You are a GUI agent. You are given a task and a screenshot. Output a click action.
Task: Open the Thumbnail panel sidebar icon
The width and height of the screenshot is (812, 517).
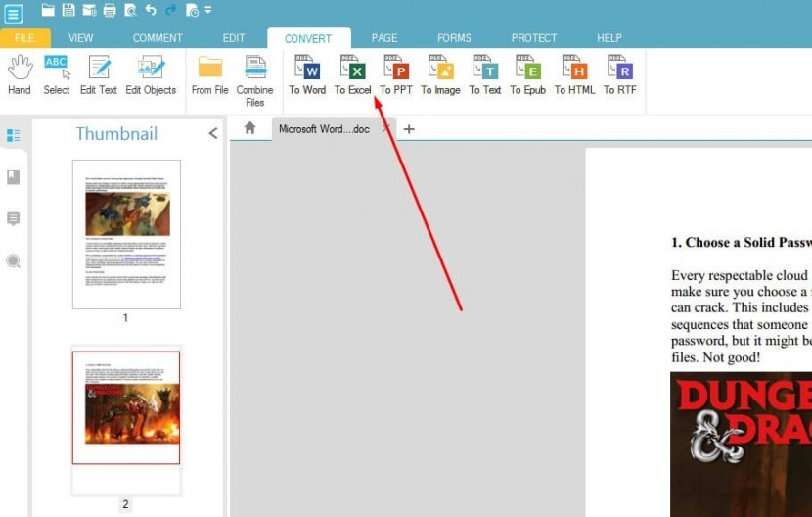coord(14,135)
